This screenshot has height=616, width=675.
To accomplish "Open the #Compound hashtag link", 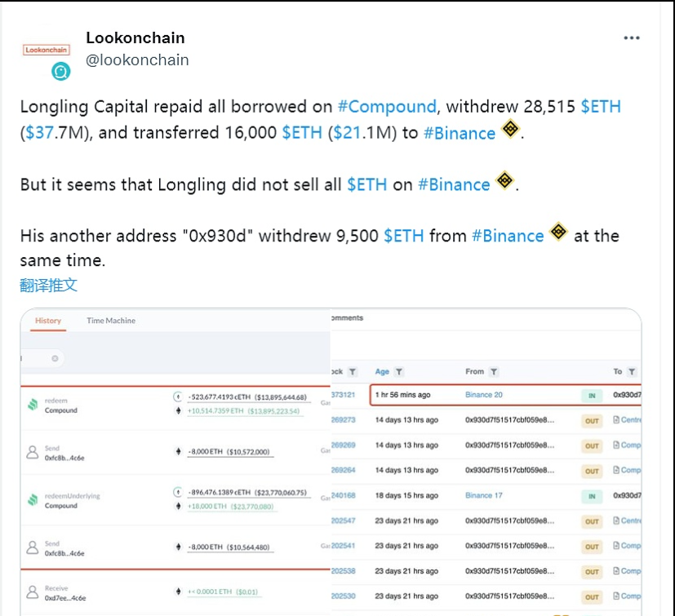I will click(387, 107).
